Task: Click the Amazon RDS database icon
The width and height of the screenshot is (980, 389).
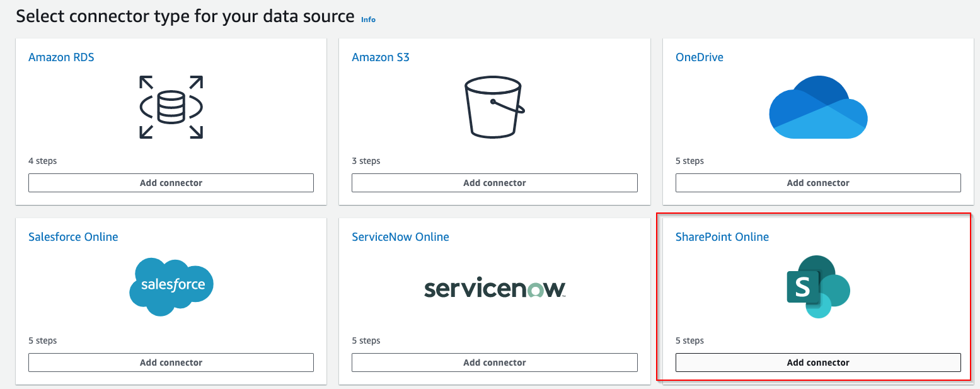Action: [171, 107]
